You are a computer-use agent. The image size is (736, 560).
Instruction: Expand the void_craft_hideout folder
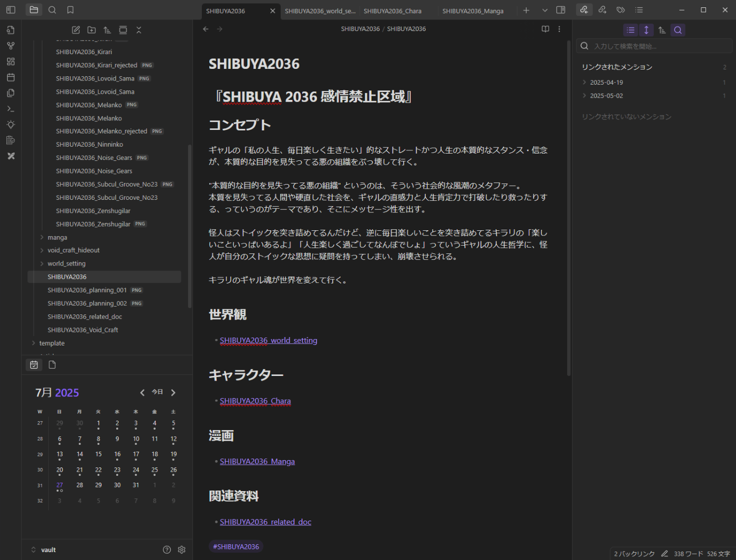42,250
